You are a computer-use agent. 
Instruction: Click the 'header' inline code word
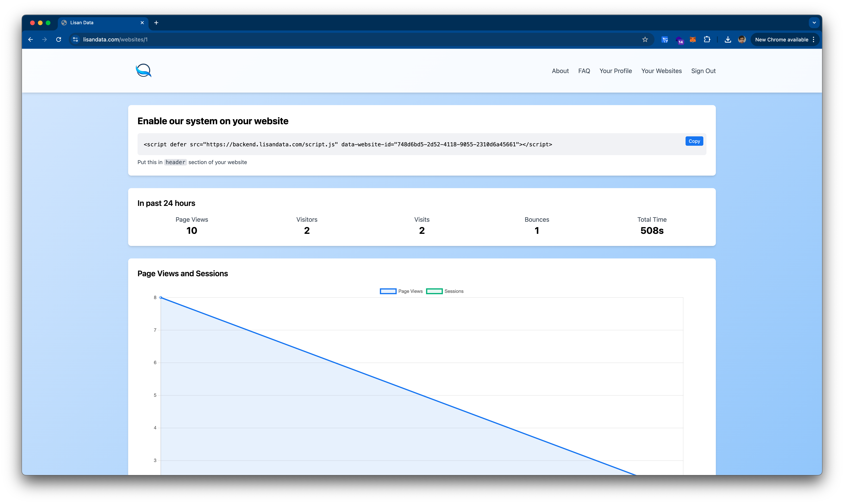tap(175, 162)
